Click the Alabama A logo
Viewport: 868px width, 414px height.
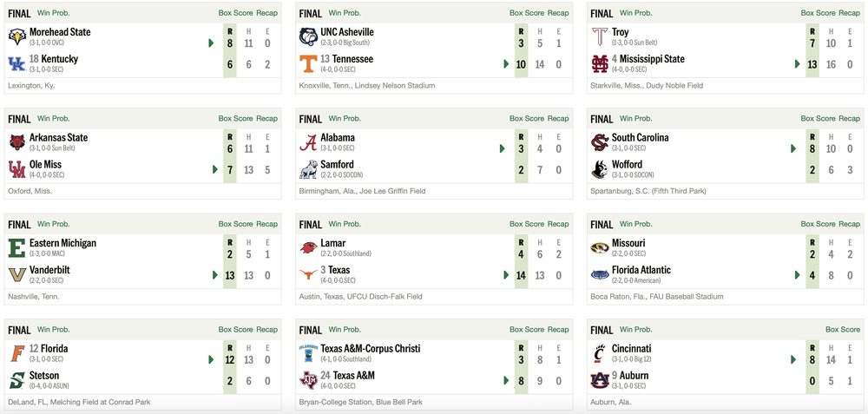308,142
